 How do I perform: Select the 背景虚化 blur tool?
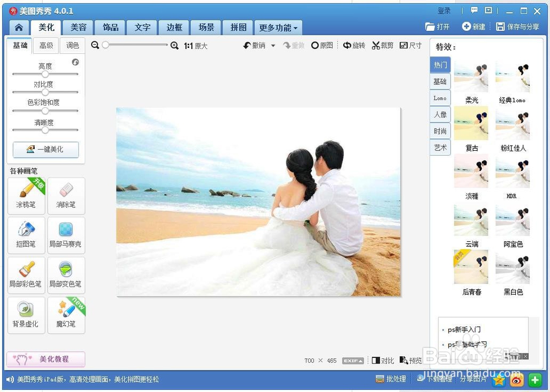pyautogui.click(x=26, y=315)
